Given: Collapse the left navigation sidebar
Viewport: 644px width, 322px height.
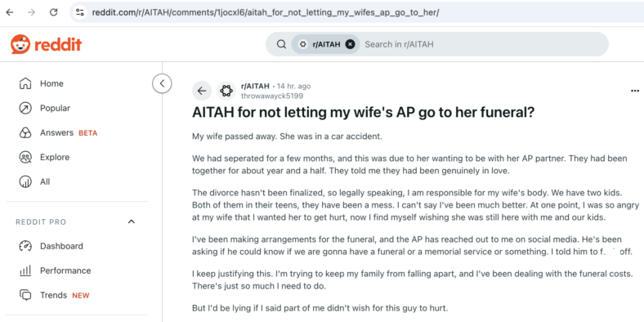Looking at the screenshot, I should 162,83.
